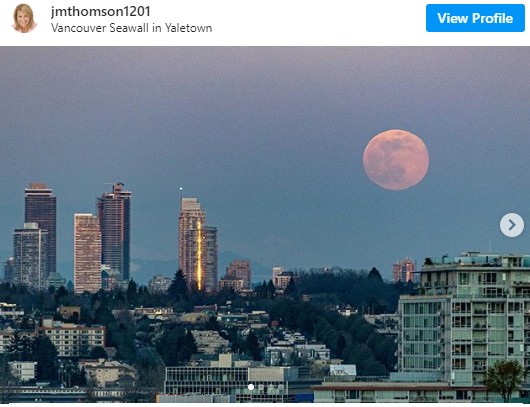This screenshot has width=530, height=407.
Task: Click the View Profile button
Action: 475,18
